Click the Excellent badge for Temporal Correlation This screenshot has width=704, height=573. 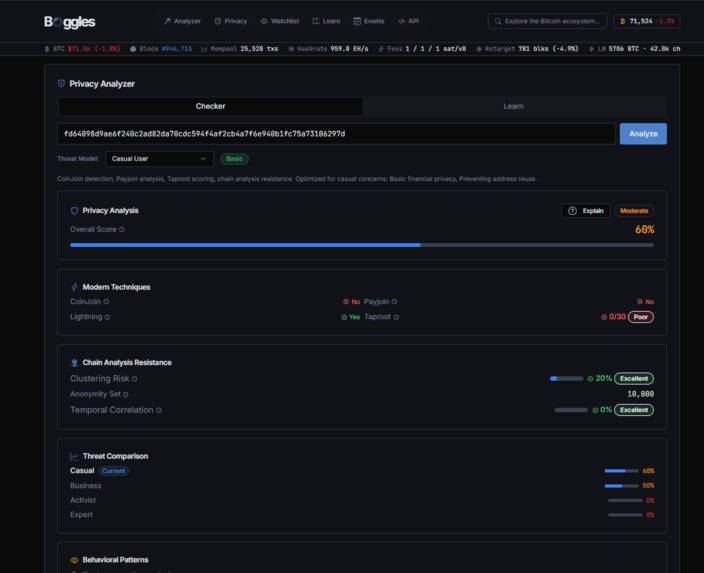pos(634,410)
